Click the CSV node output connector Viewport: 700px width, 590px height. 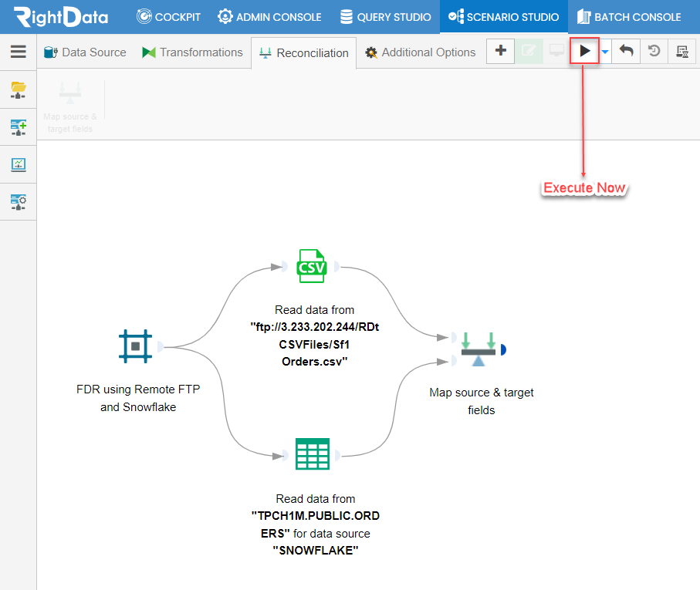pyautogui.click(x=336, y=267)
